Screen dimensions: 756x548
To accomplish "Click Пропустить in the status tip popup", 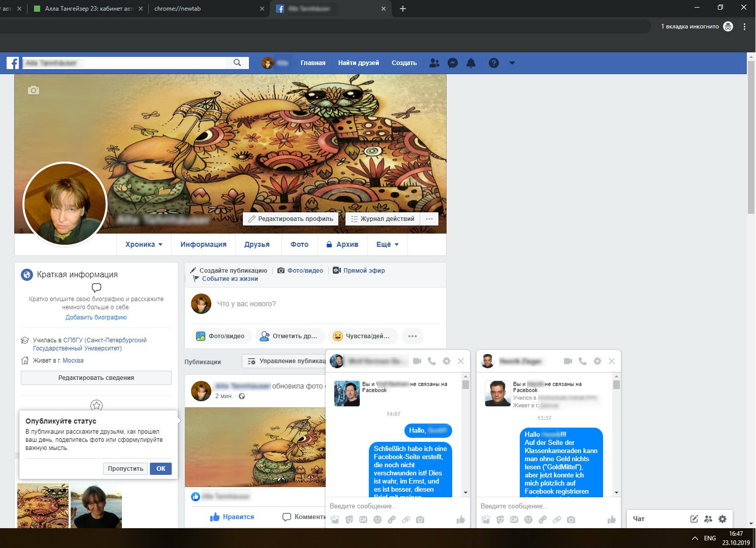I will click(x=125, y=469).
